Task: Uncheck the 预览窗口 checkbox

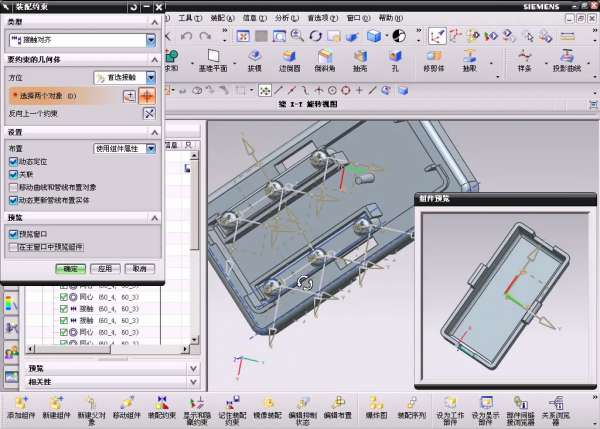Action: coord(13,234)
